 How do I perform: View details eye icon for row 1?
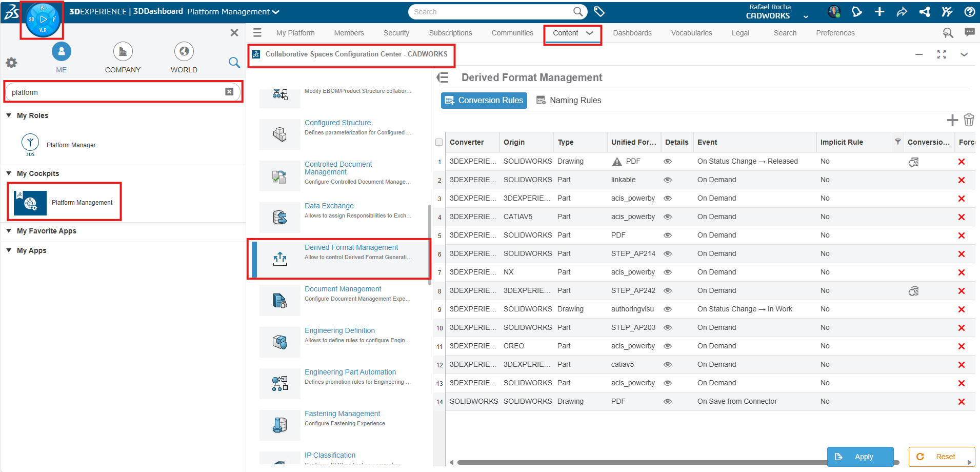pos(668,161)
